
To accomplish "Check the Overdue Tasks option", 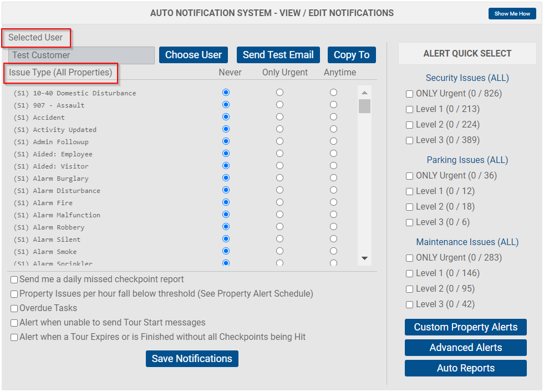I will [x=14, y=308].
